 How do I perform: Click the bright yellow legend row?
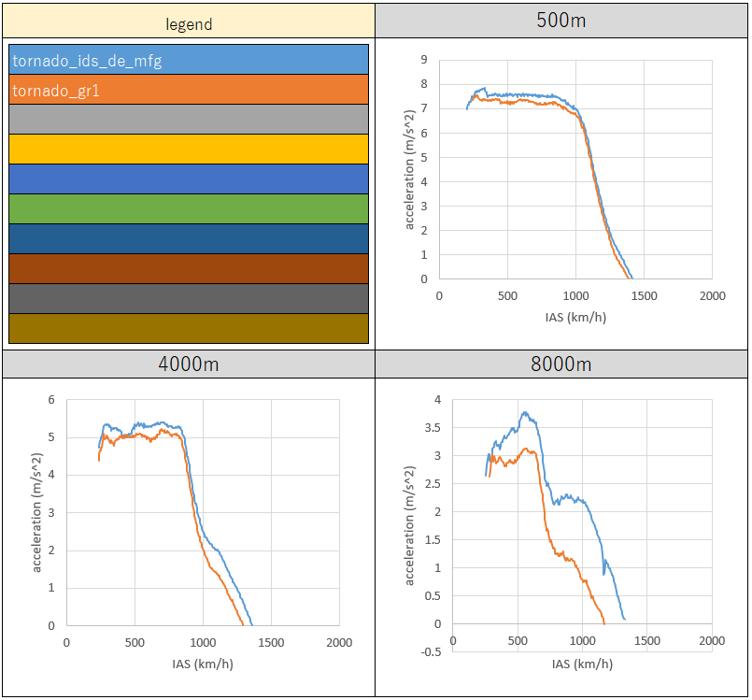click(188, 150)
